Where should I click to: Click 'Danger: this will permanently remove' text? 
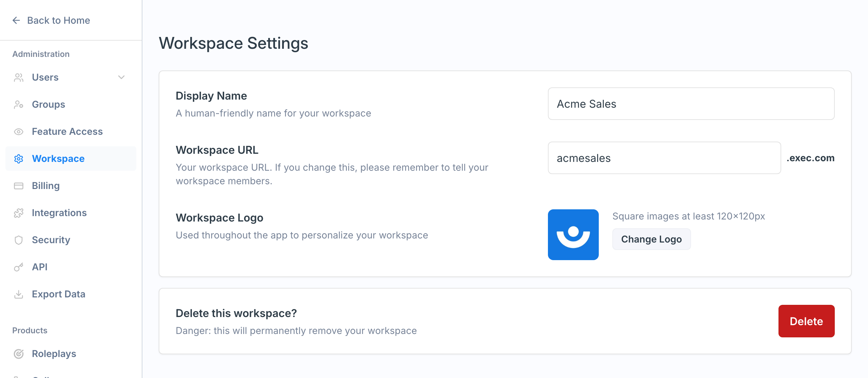click(x=296, y=331)
